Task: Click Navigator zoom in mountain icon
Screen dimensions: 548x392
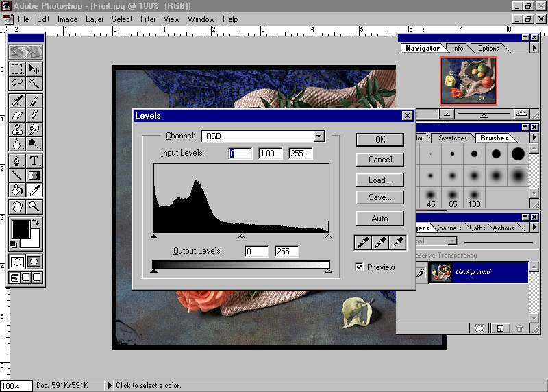Action: pyautogui.click(x=521, y=114)
